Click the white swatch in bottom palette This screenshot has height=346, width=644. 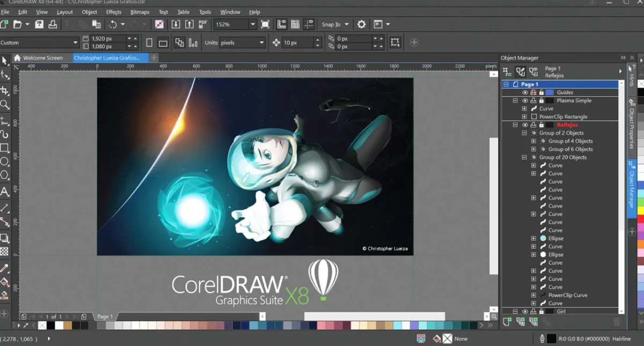pos(59,325)
